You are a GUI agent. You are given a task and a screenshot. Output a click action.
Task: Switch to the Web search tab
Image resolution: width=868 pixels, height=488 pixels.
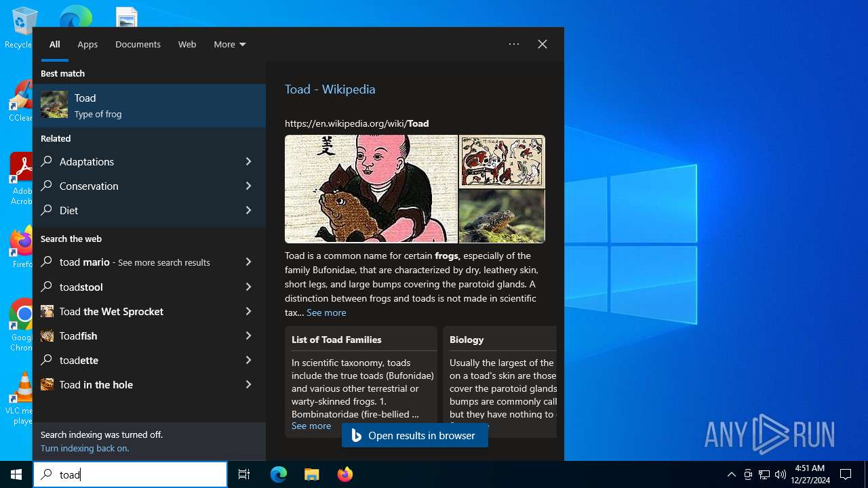click(187, 44)
